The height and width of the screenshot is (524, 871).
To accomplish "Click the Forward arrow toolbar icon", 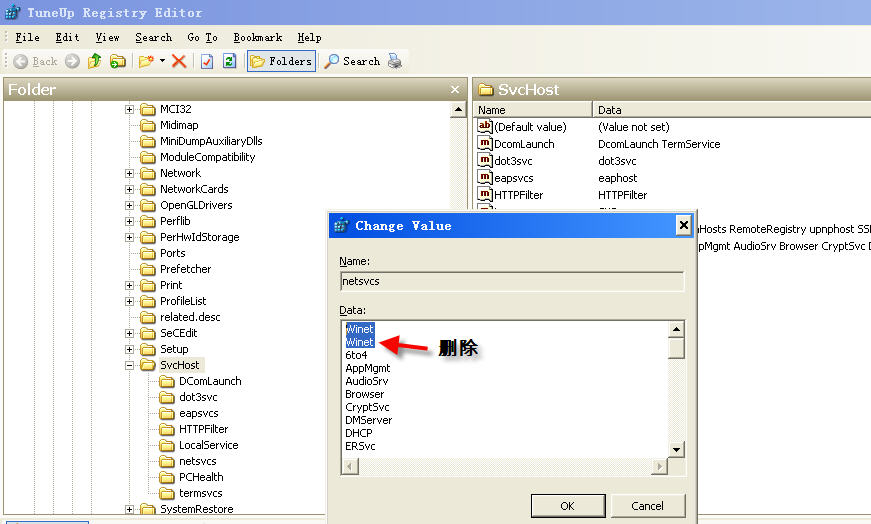I will coord(72,61).
